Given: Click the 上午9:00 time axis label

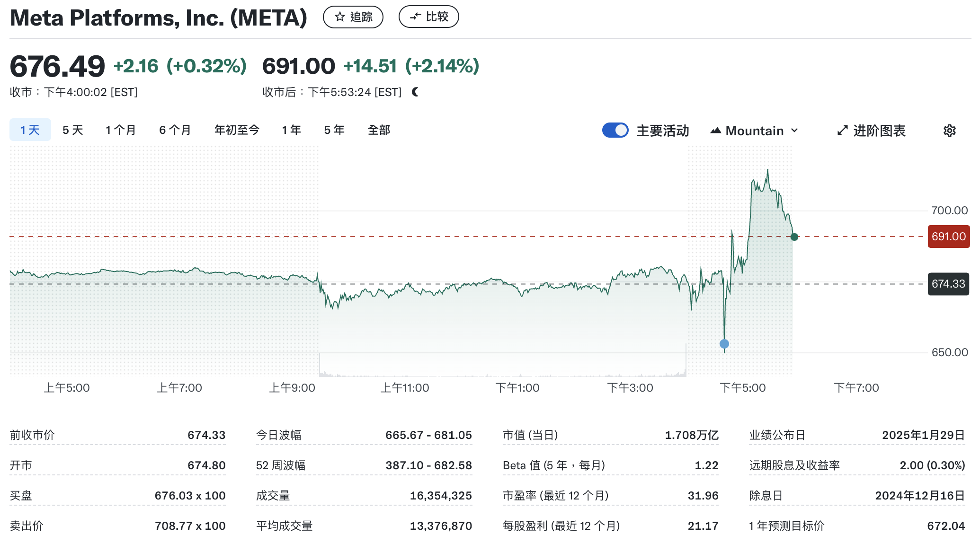Looking at the screenshot, I should [x=292, y=388].
